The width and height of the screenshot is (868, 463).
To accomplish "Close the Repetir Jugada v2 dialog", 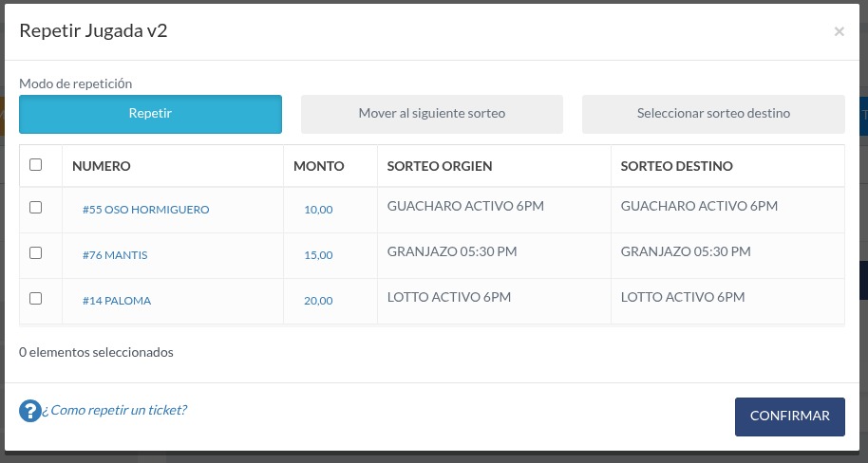I will (839, 31).
